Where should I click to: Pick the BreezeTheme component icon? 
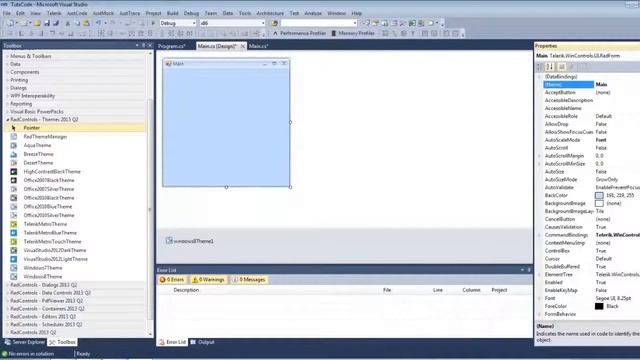pos(14,154)
